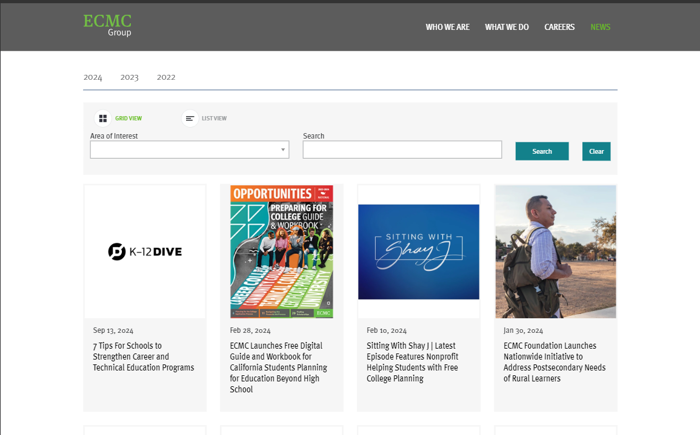Screen dimensions: 700x435
Task: Click the teal Search button
Action: click(x=542, y=151)
